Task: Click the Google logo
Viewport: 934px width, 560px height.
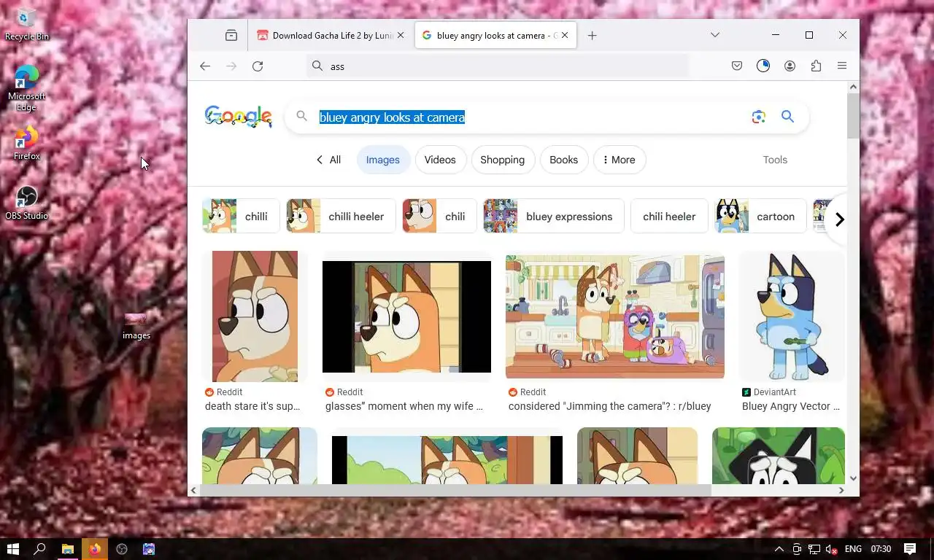Action: (238, 117)
